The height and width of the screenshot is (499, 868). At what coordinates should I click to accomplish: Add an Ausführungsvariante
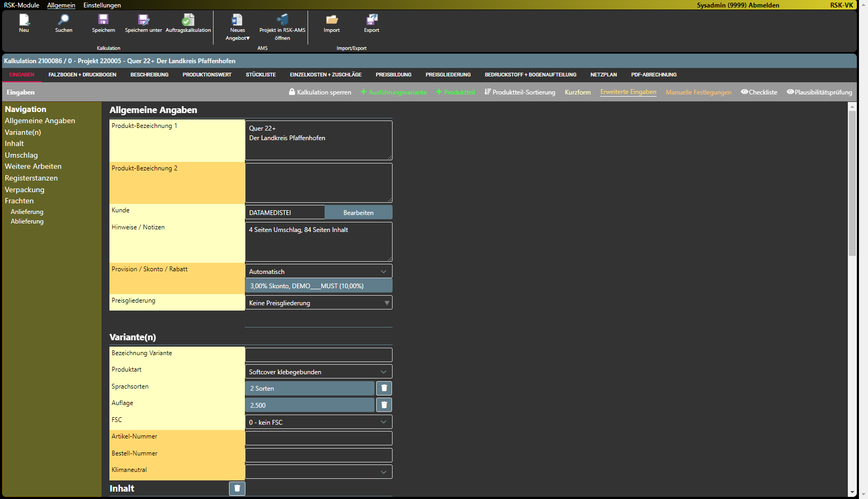[x=394, y=92]
